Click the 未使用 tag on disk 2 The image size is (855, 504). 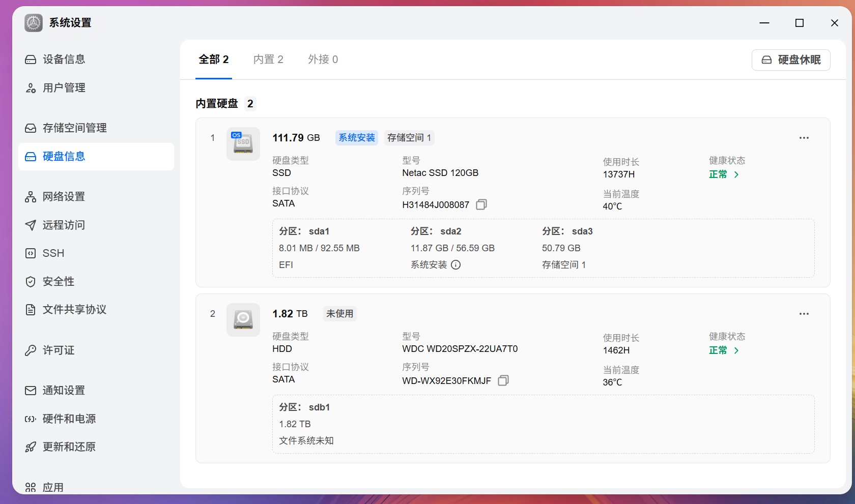[340, 314]
